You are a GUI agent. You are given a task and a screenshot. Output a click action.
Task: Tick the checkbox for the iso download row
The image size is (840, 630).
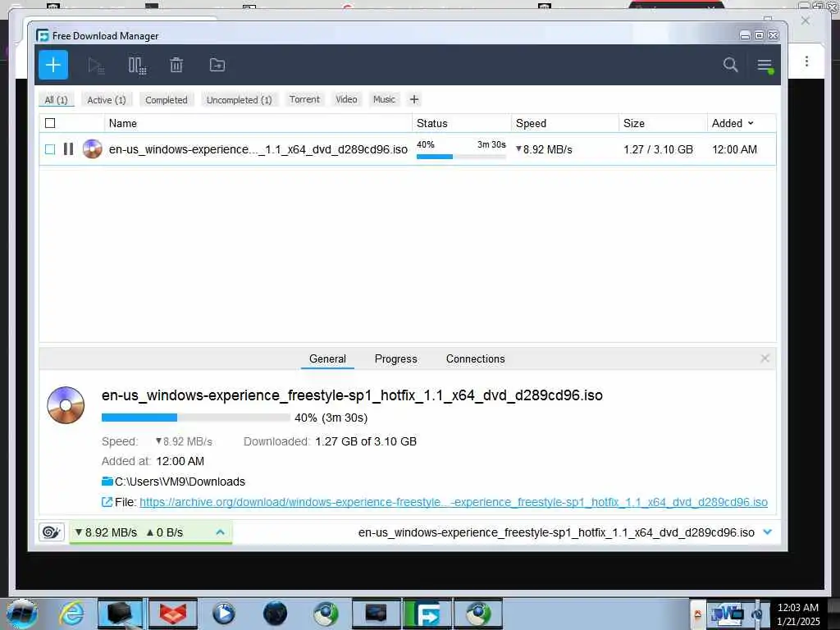pos(50,149)
